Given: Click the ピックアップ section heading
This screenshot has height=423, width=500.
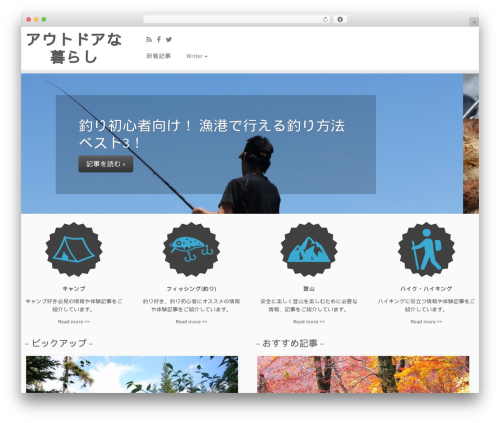Looking at the screenshot, I should pyautogui.click(x=59, y=343).
